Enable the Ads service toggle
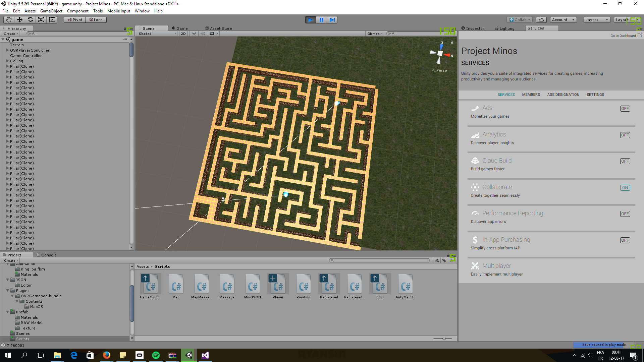 (x=625, y=109)
